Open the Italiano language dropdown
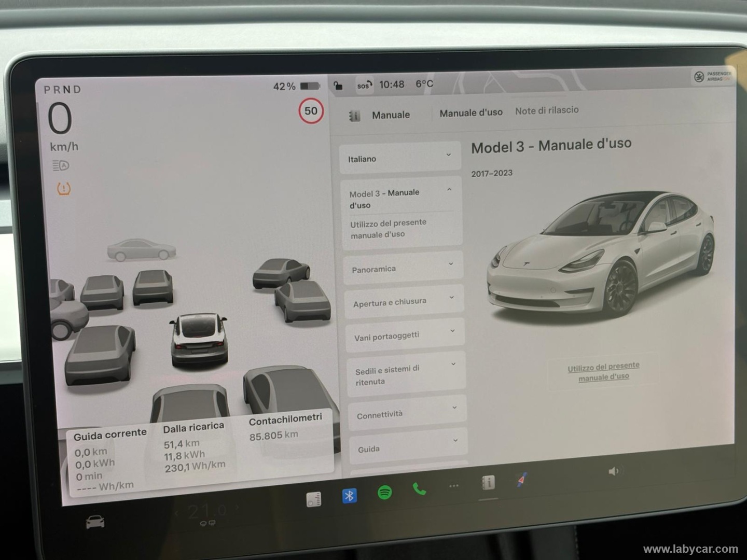 399,158
